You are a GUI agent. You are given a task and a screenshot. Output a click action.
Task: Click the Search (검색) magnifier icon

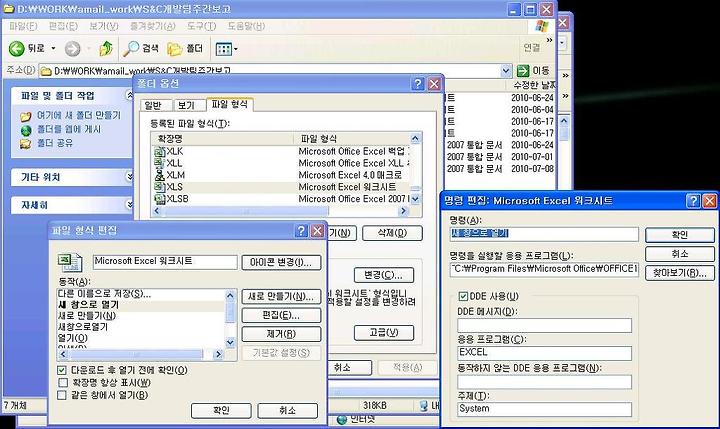tap(131, 48)
